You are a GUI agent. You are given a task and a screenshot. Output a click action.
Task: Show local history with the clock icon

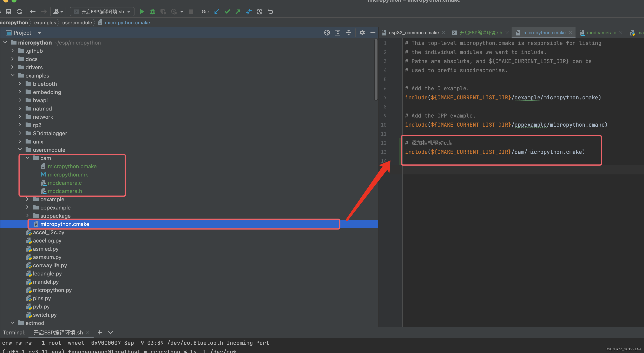coord(259,12)
